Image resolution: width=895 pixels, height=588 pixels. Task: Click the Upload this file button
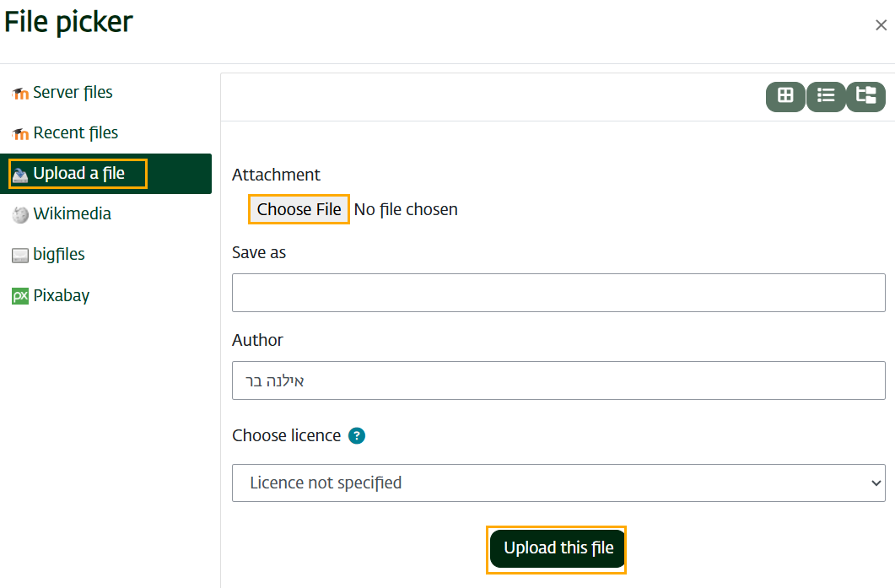click(x=558, y=548)
